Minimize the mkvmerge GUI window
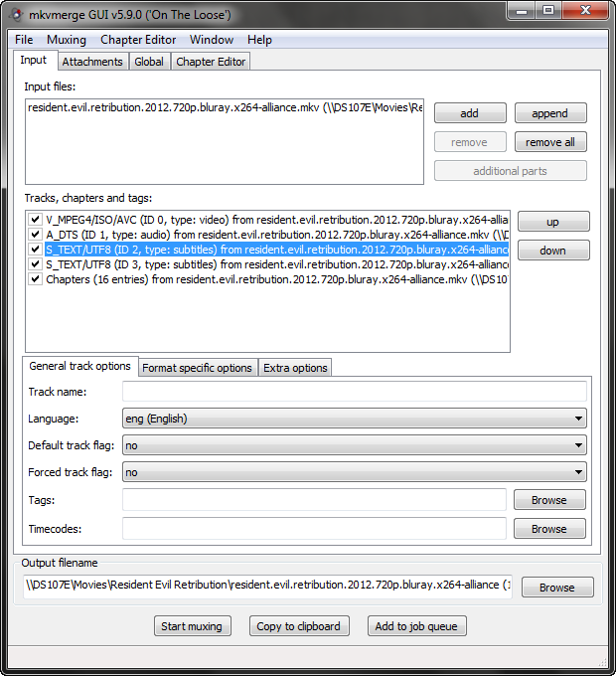The width and height of the screenshot is (616, 676). (522, 10)
